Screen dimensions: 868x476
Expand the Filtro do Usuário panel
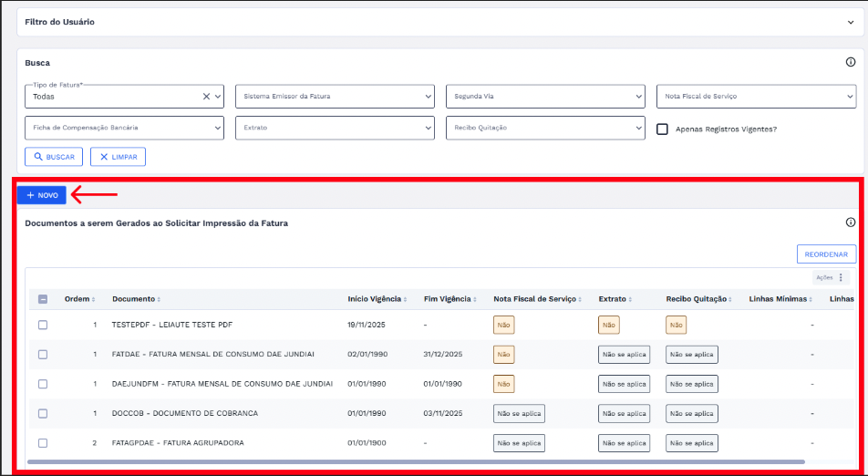850,21
